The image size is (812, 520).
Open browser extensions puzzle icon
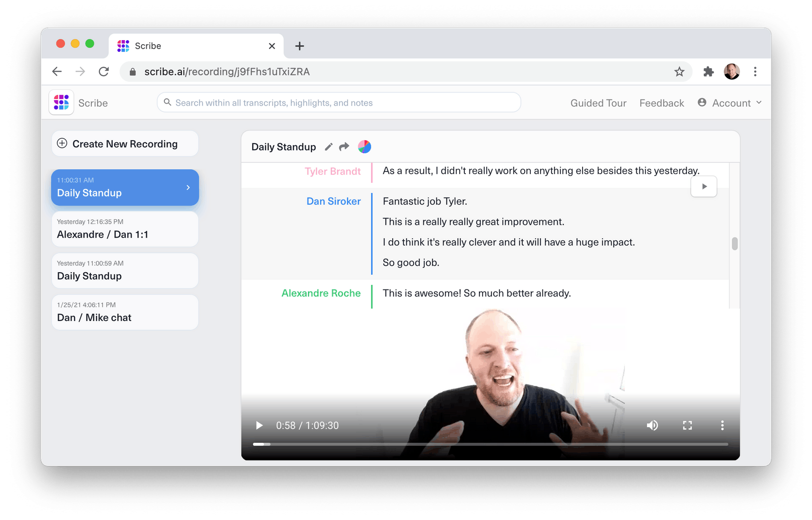(708, 72)
